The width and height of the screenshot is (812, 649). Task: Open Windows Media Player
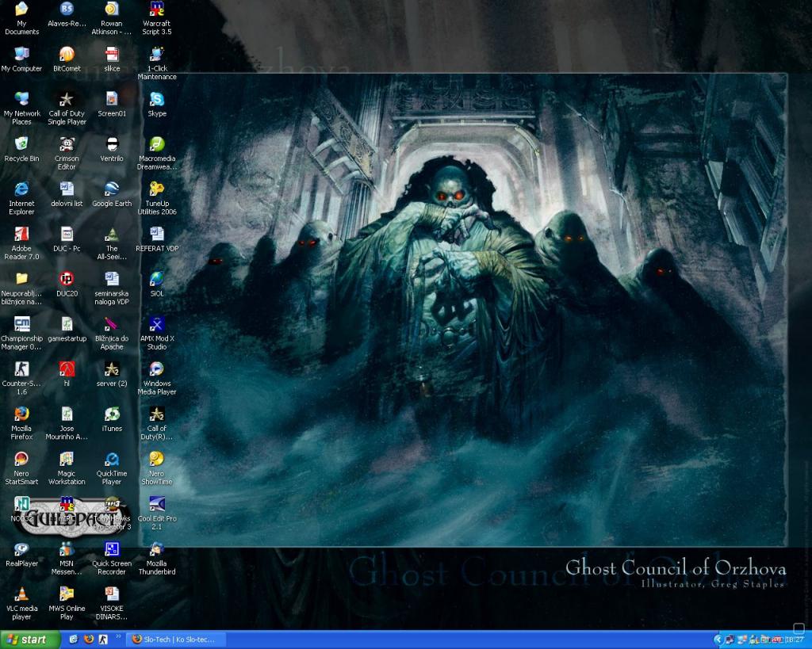[x=157, y=378]
